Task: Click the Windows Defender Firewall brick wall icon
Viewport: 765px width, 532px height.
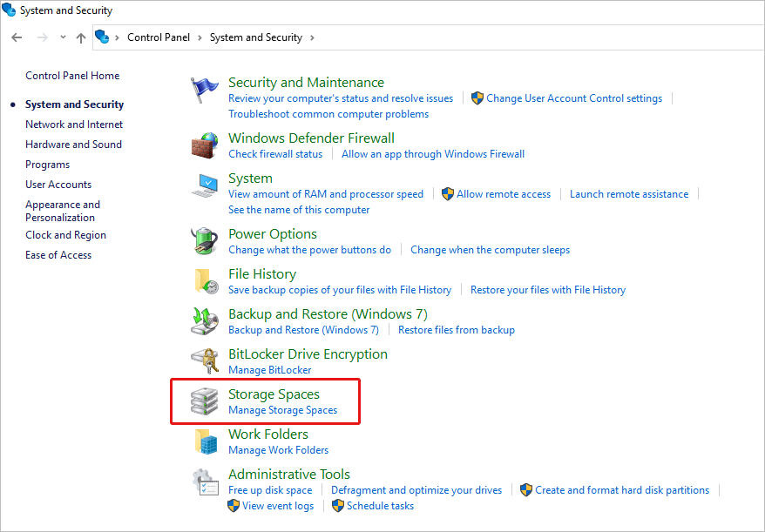Action: point(205,145)
